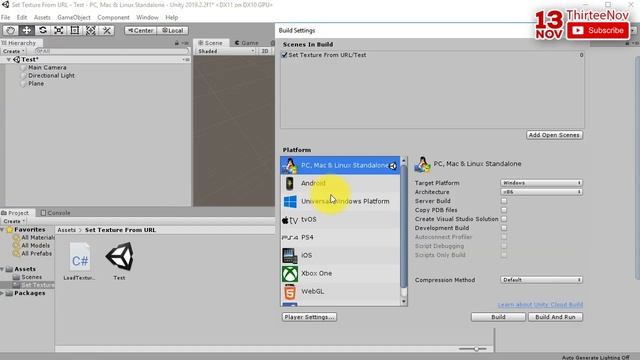640x360 pixels.
Task: Open Shaded draw mode dropdown
Action: tap(226, 51)
